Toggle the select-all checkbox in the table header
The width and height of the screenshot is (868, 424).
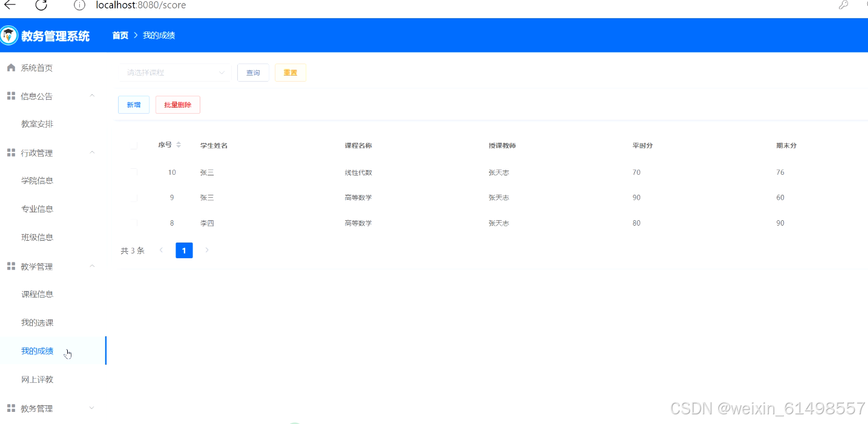pos(134,145)
